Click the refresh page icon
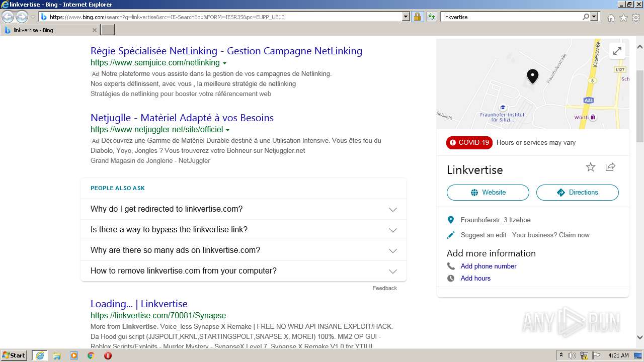Viewport: 644px width, 362px height. point(431,17)
